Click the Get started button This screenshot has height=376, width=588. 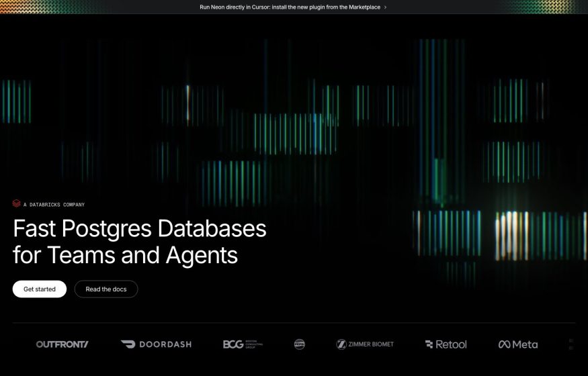point(40,289)
